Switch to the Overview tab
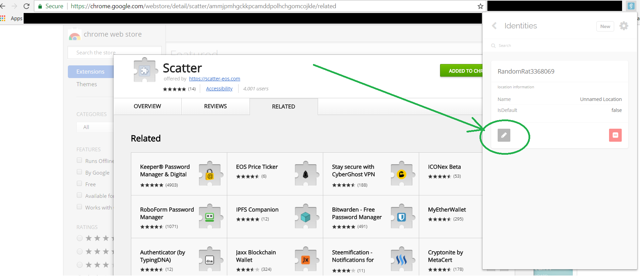The width and height of the screenshot is (644, 280). click(x=147, y=106)
